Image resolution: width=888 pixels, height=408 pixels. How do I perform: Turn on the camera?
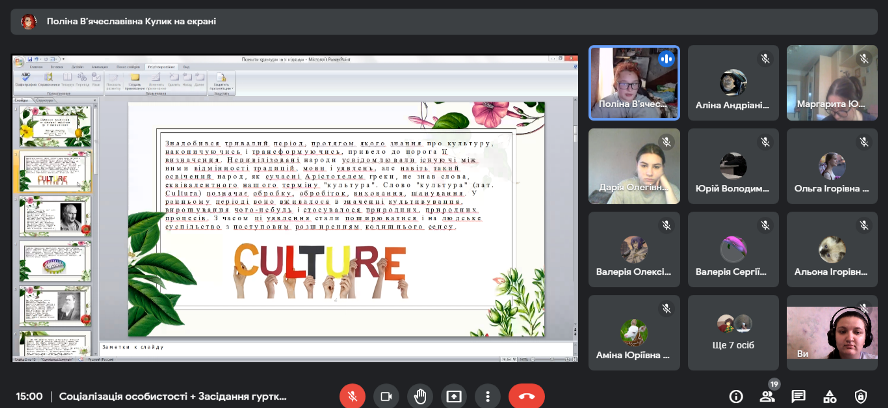(x=385, y=396)
